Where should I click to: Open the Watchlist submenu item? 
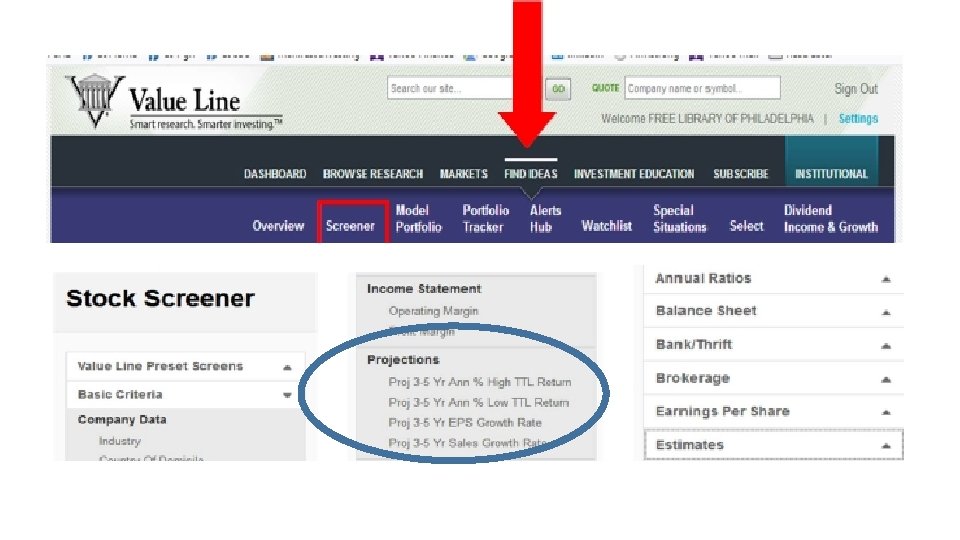[x=606, y=226]
